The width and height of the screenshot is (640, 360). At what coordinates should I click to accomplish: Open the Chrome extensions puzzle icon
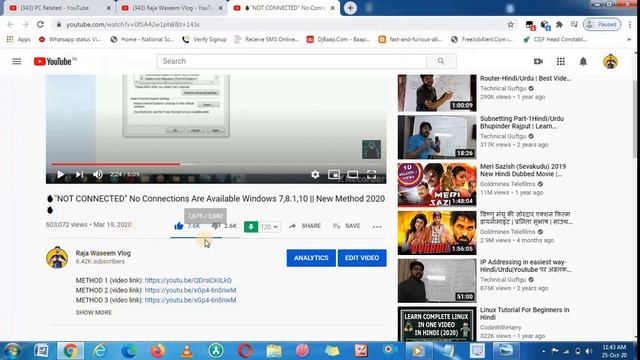(x=559, y=24)
